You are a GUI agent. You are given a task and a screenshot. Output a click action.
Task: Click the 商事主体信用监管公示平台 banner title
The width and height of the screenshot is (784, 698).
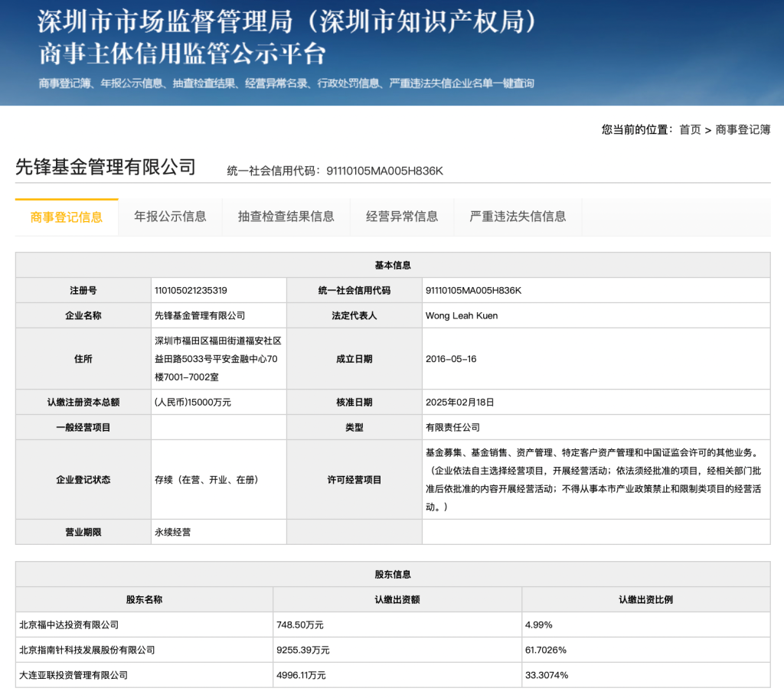point(182,54)
